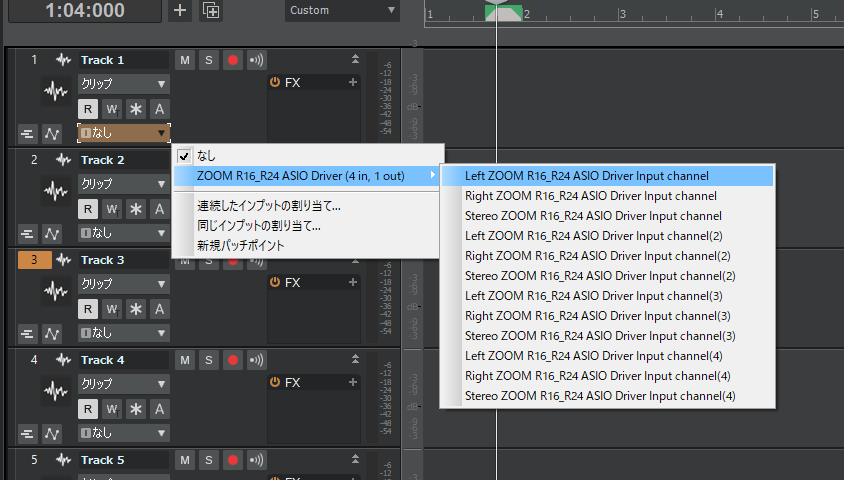
Task: Open Track 1 take lanes icon
Action: pyautogui.click(x=27, y=133)
